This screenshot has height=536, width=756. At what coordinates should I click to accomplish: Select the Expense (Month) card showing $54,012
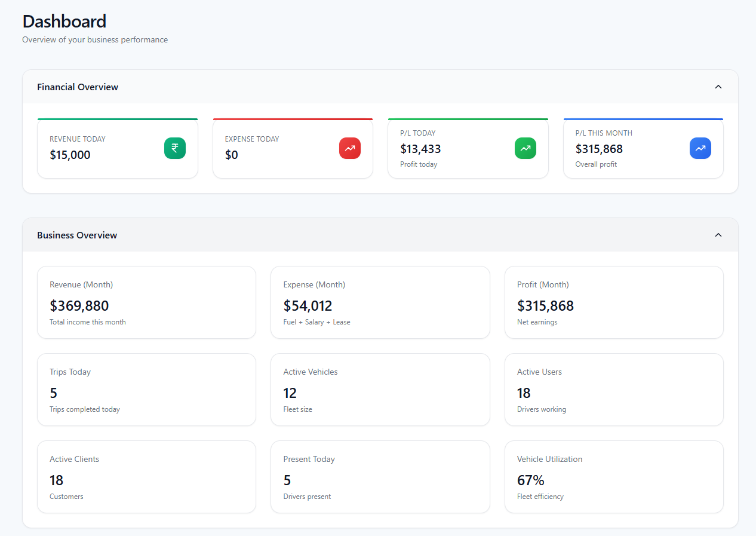tap(380, 302)
